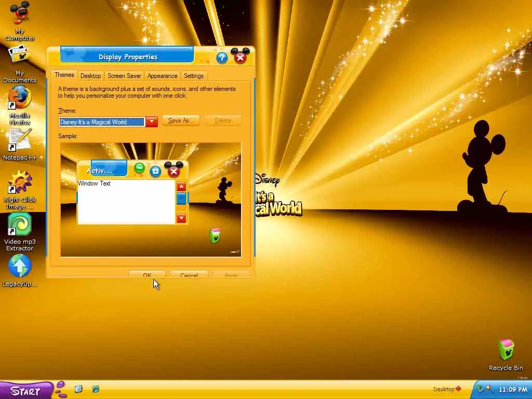The width and height of the screenshot is (532, 399).
Task: Click the sample window blue maximize icon
Action: click(x=155, y=171)
